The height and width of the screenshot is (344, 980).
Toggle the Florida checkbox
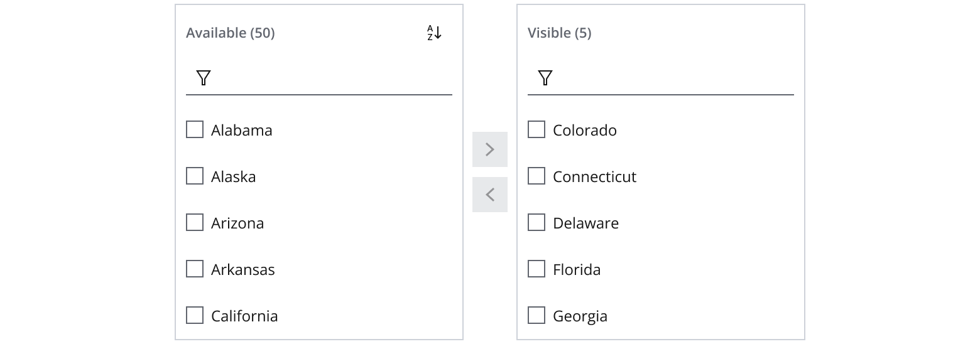point(536,269)
